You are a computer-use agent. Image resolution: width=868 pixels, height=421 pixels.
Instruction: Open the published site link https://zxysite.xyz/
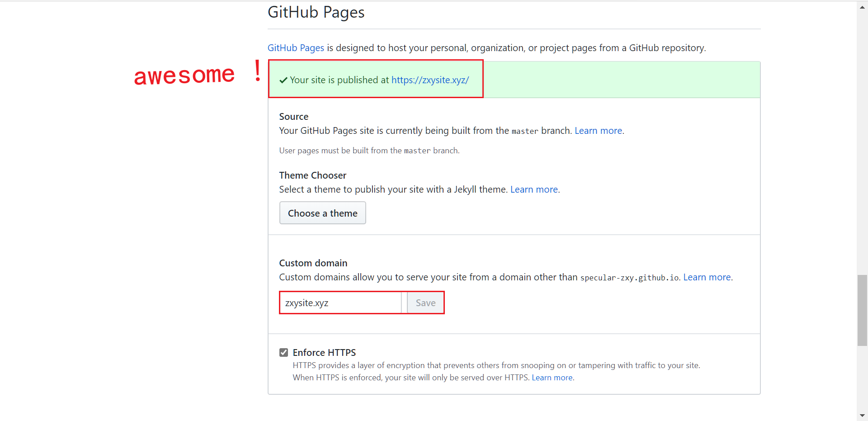pos(430,80)
